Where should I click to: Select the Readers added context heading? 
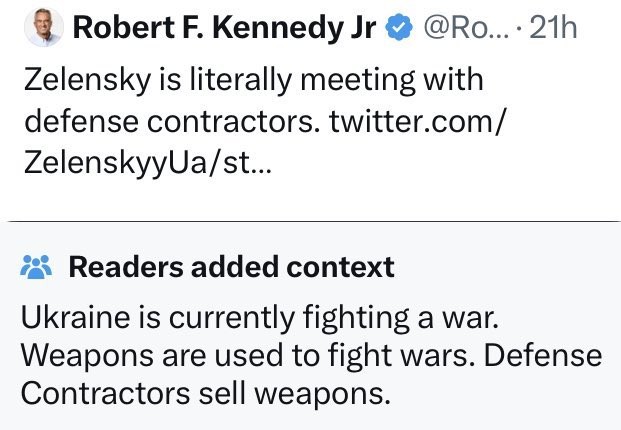click(231, 267)
